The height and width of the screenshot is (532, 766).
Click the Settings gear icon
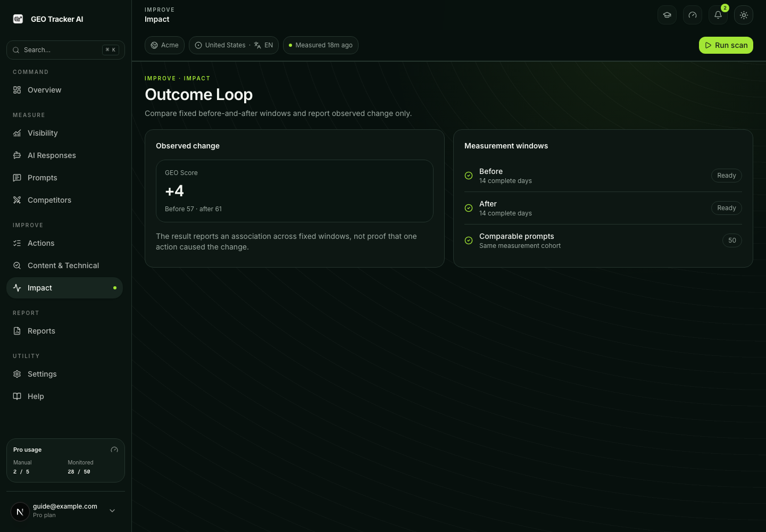pyautogui.click(x=17, y=374)
